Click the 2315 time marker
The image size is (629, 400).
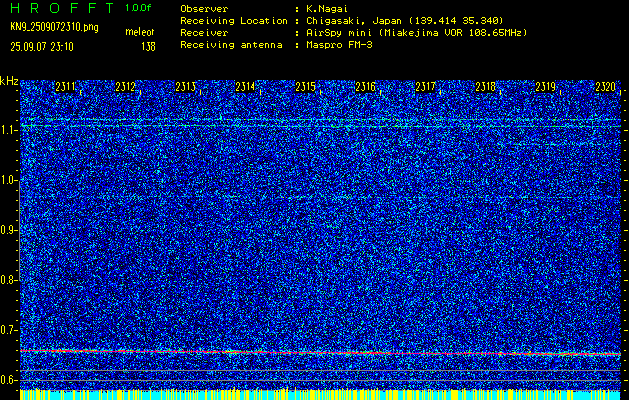[x=305, y=87]
